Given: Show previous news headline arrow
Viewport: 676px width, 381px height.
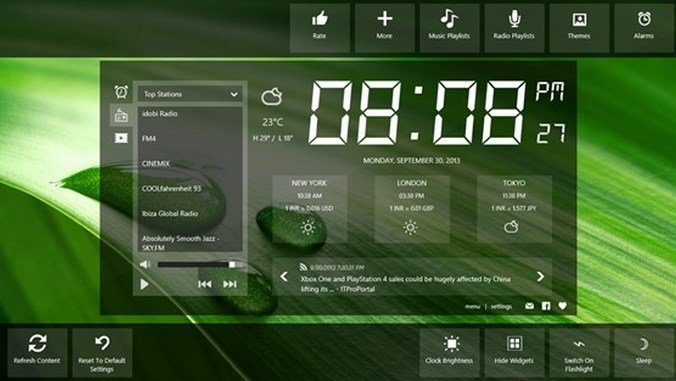Looking at the screenshot, I should click(284, 276).
